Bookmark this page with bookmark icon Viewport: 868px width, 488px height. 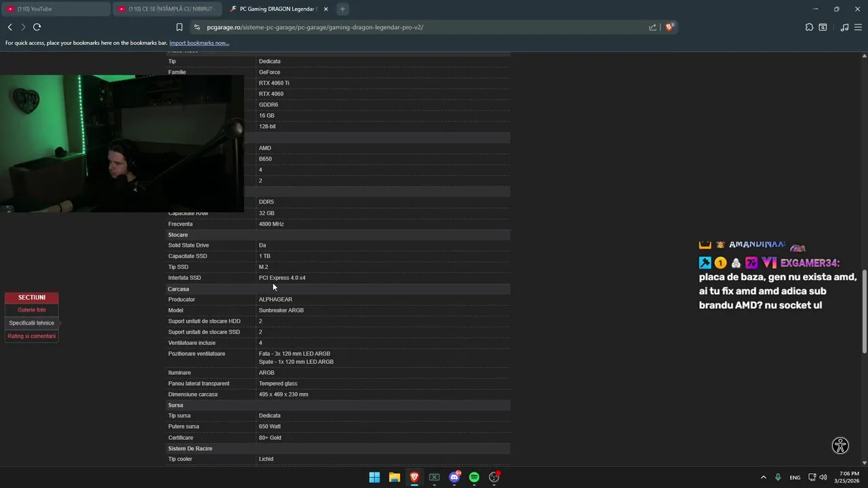pyautogui.click(x=179, y=27)
